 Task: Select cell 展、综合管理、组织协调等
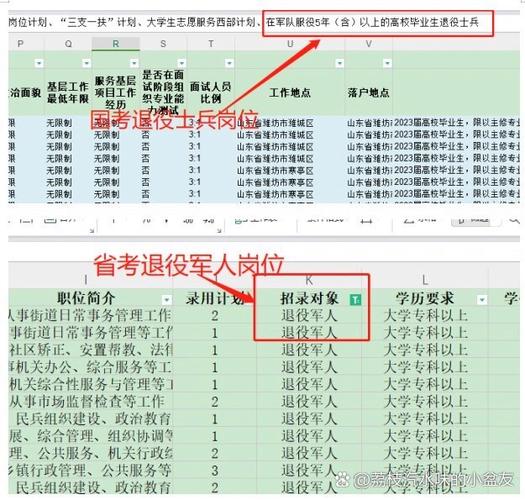90,436
